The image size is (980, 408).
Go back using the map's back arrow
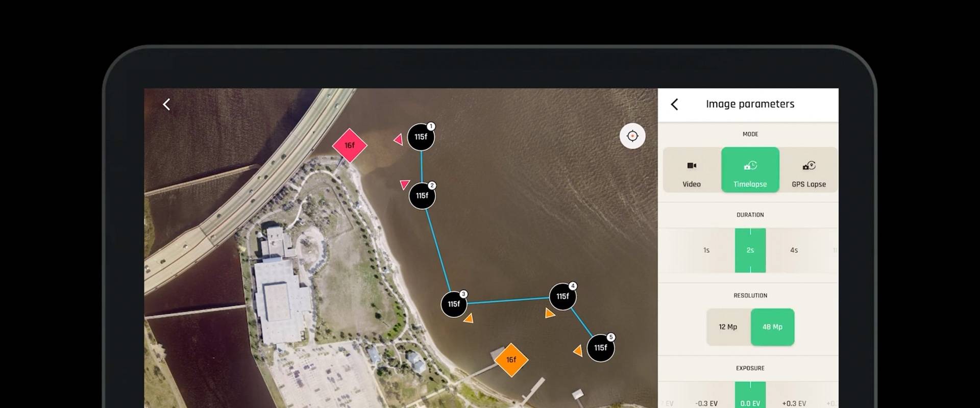click(166, 105)
